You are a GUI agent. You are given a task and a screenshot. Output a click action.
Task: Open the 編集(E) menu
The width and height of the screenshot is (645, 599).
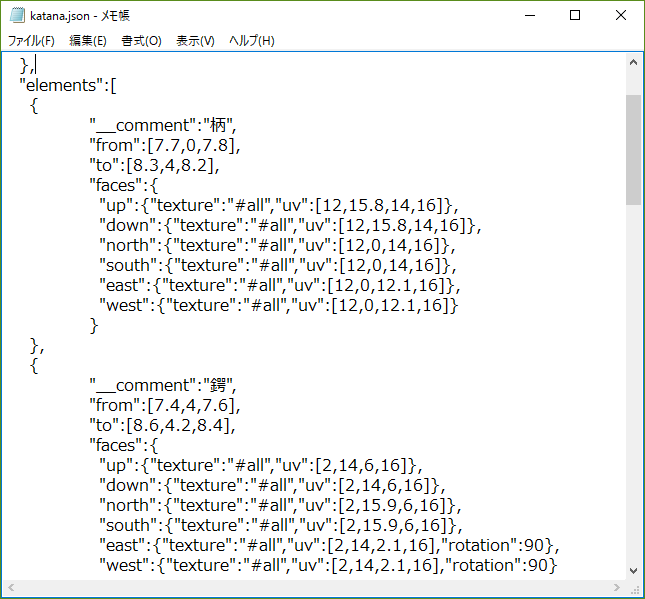(88, 41)
